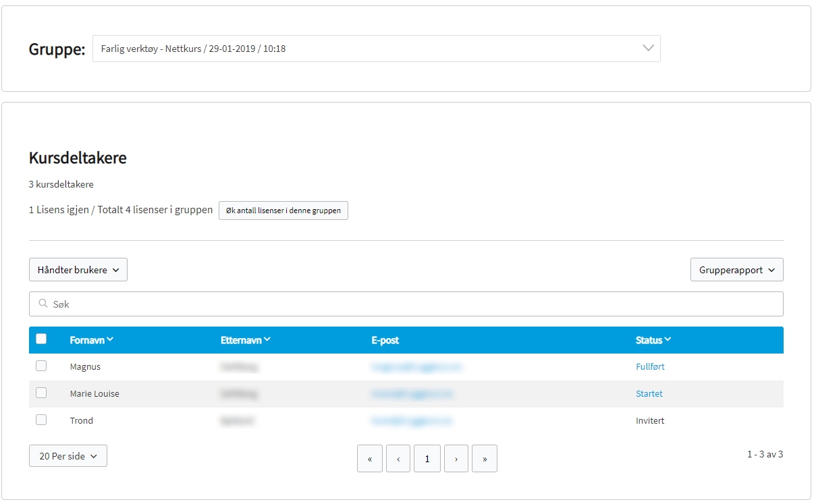Click Øk antall lisenser i denne gruppen
The height and width of the screenshot is (504, 814).
[283, 211]
